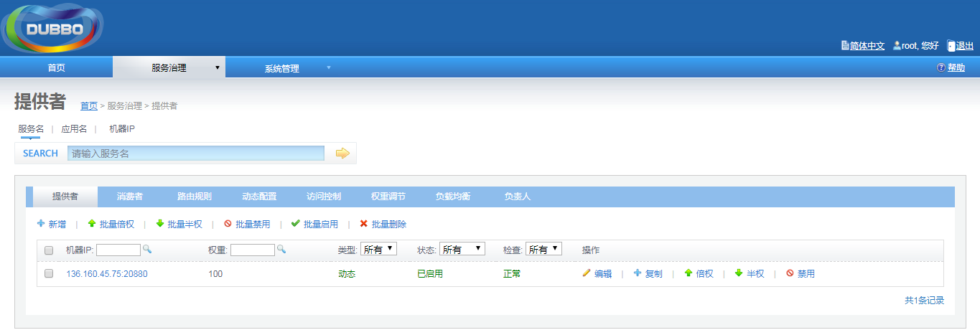Screen dimensions: 980x330
Task: Click the 退出 logout link
Action: tap(965, 45)
